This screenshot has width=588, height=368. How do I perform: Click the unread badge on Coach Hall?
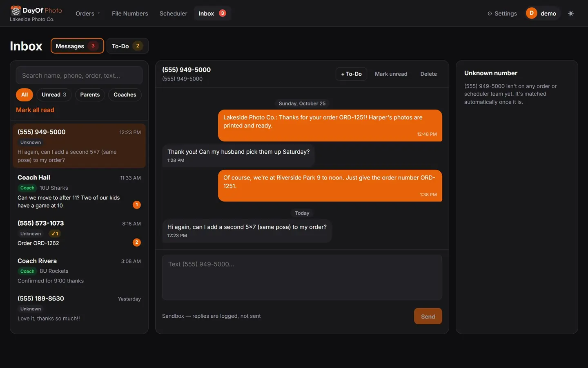pos(137,204)
